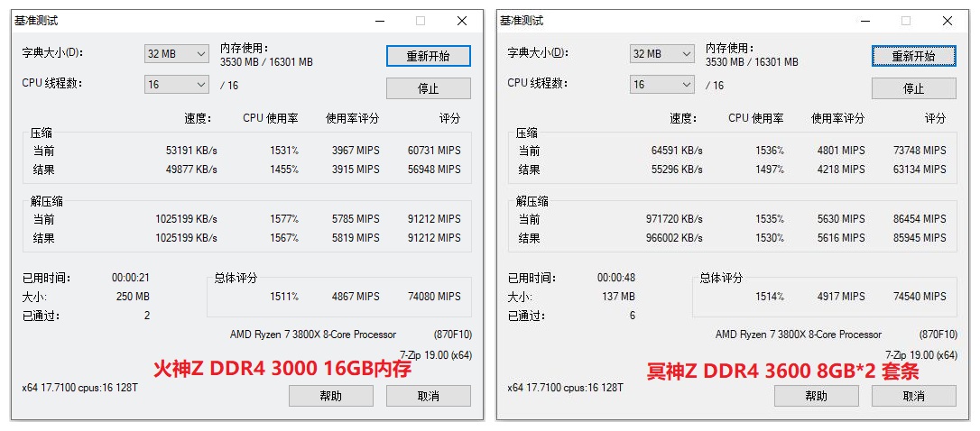Click 4917 MIPS overall usage rating
980x431 pixels.
pos(841,296)
